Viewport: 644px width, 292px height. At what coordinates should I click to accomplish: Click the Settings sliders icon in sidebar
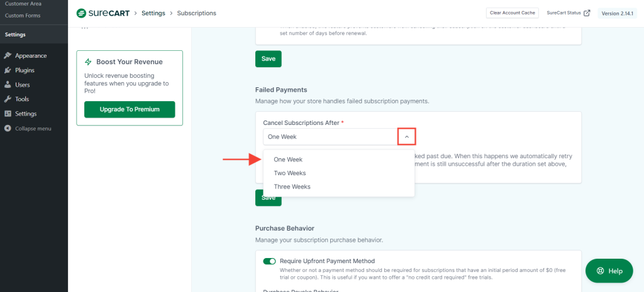[x=8, y=114]
